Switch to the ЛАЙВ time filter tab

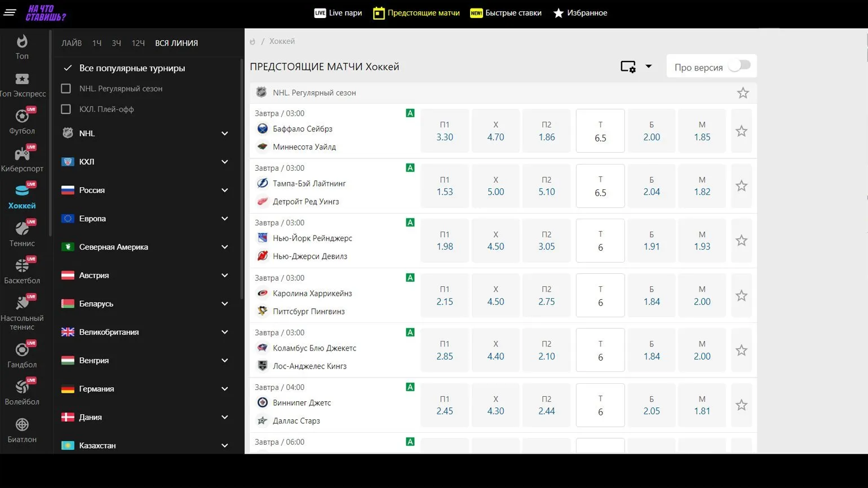(x=72, y=43)
